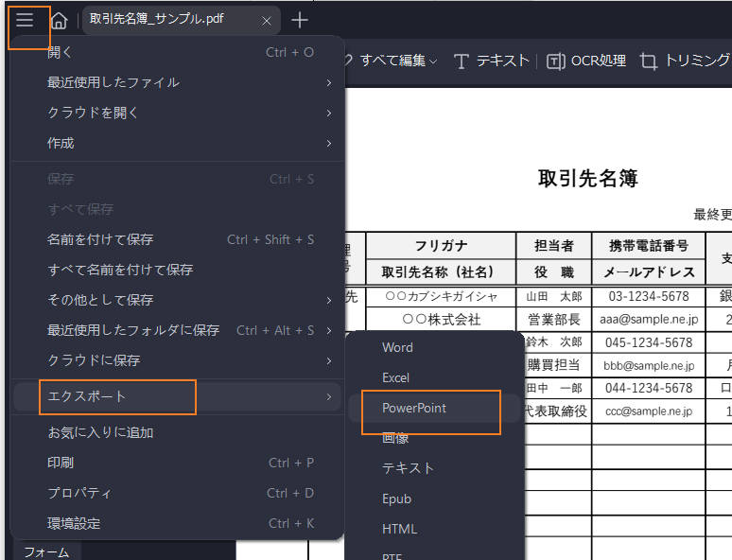Click the aaa@sample.ne.jp email cell
Viewport: 732px width, 560px height.
pyautogui.click(x=649, y=320)
